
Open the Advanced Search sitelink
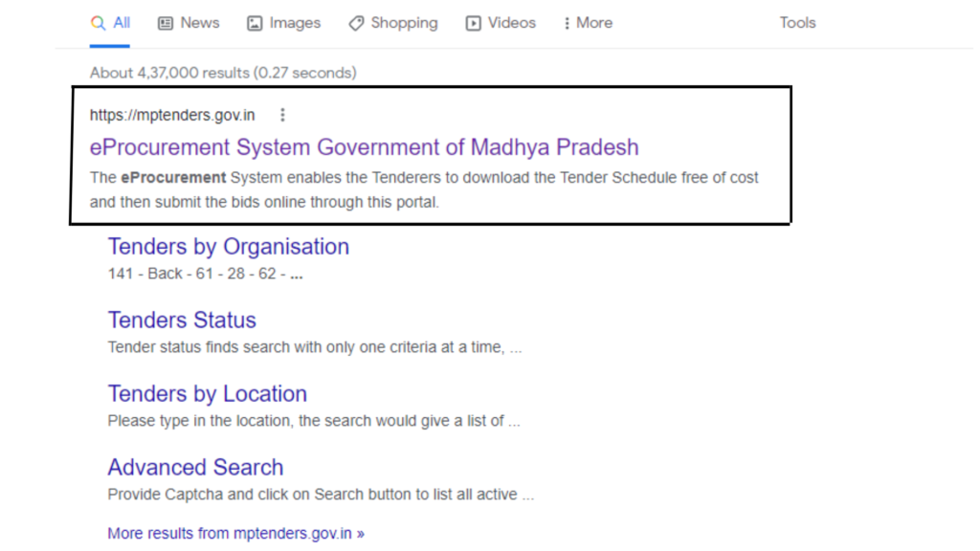point(195,468)
